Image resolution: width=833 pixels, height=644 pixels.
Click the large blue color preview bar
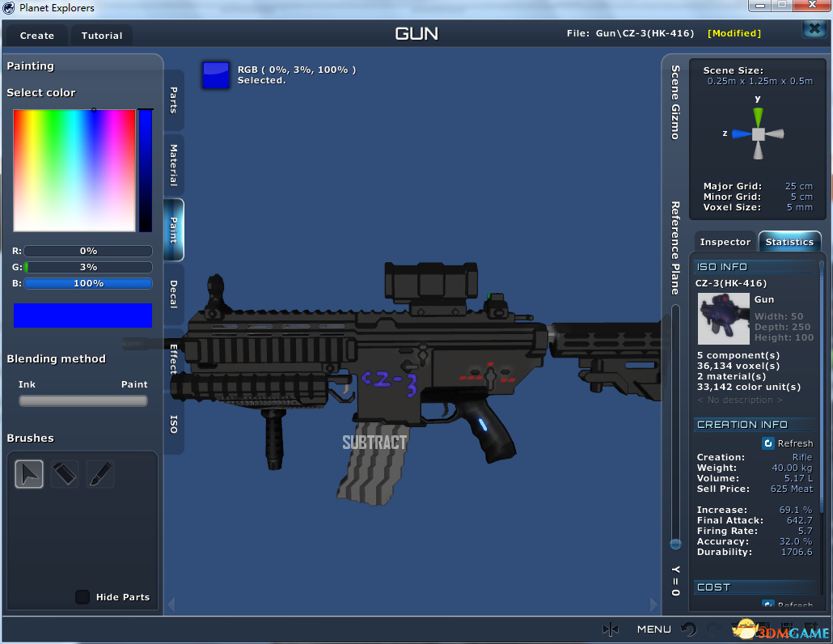tap(82, 315)
